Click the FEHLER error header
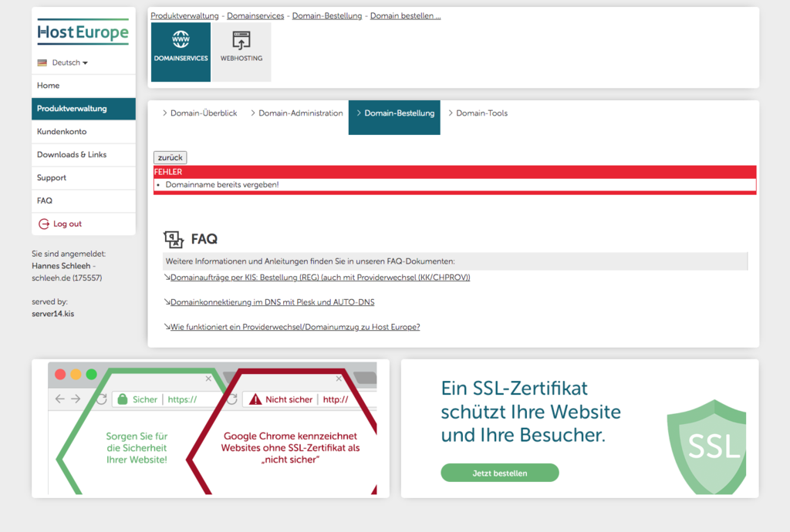The height and width of the screenshot is (532, 790). click(x=455, y=172)
